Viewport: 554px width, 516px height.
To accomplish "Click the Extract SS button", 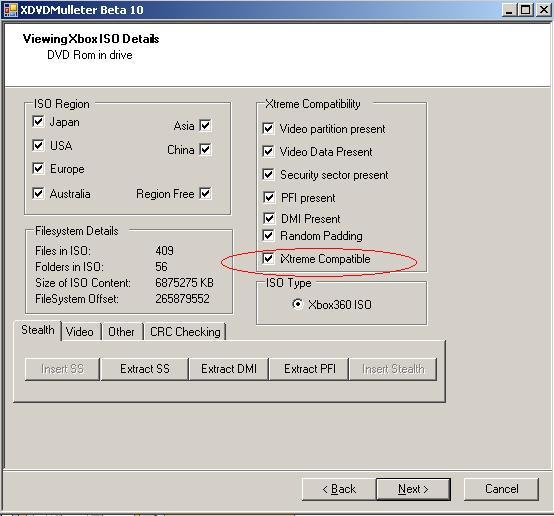I will [145, 369].
